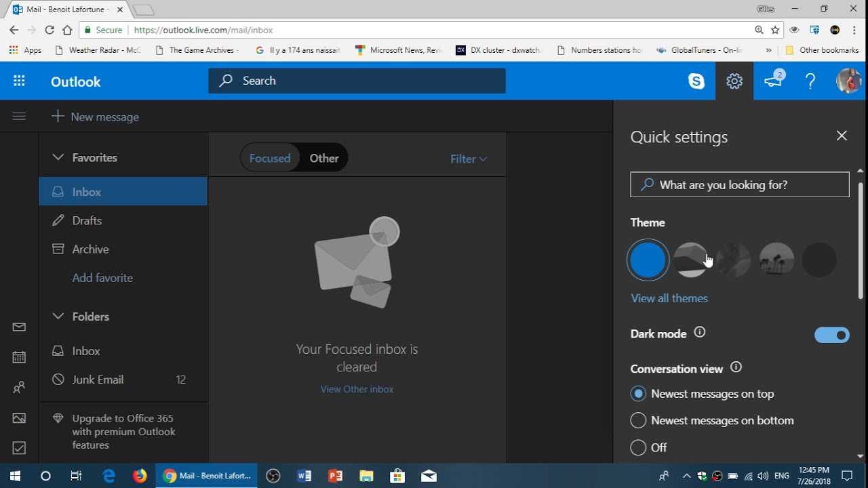
Task: Open the account profile picture
Action: (848, 81)
